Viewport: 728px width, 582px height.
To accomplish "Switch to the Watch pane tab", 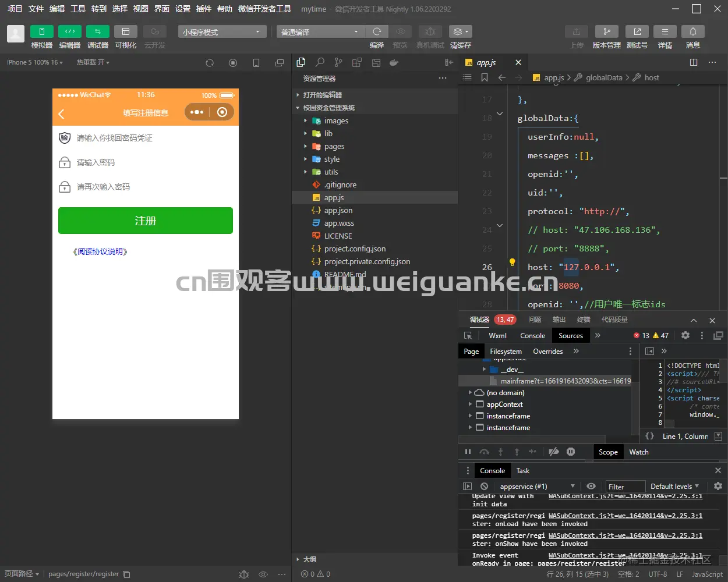I will [x=638, y=452].
